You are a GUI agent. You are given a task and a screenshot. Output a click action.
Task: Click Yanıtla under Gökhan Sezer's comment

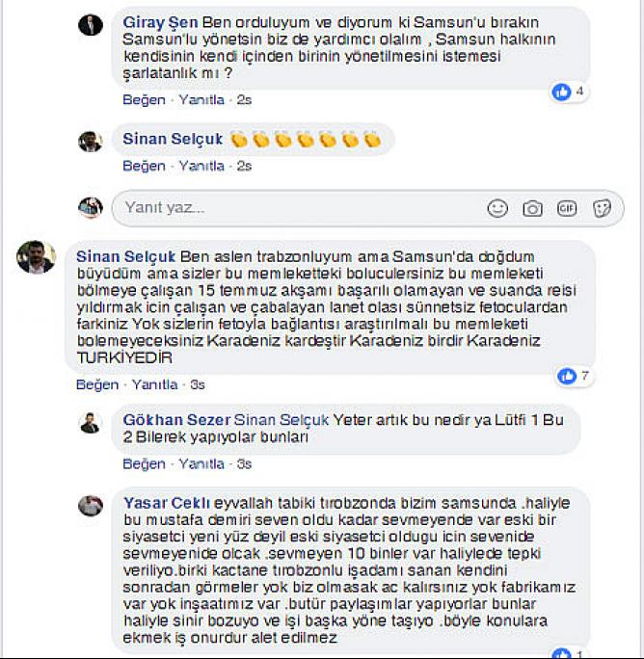[x=201, y=464]
